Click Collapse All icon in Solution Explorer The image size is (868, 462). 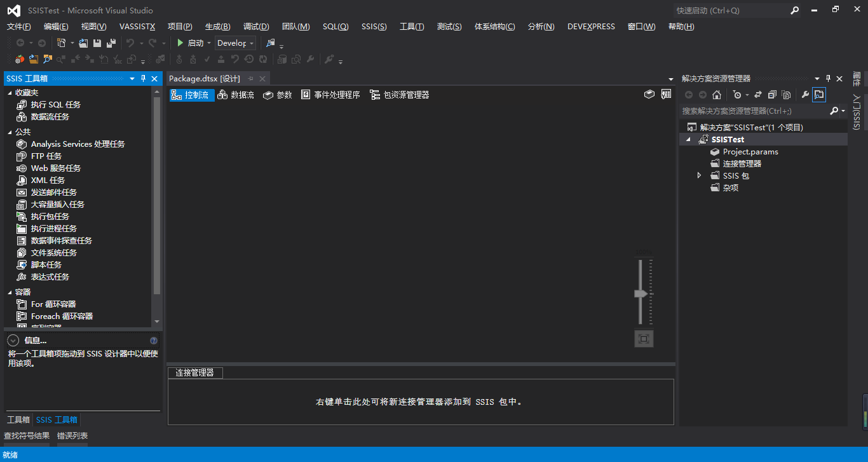pyautogui.click(x=772, y=95)
